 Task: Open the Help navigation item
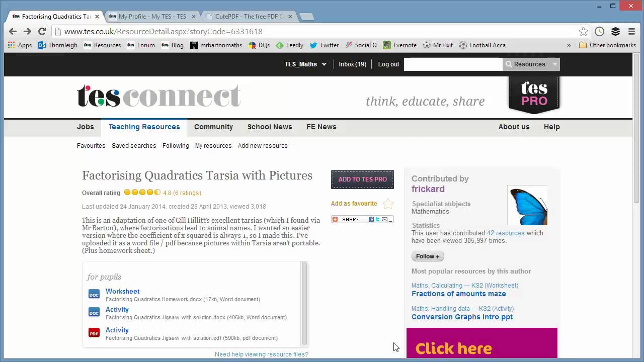(552, 127)
